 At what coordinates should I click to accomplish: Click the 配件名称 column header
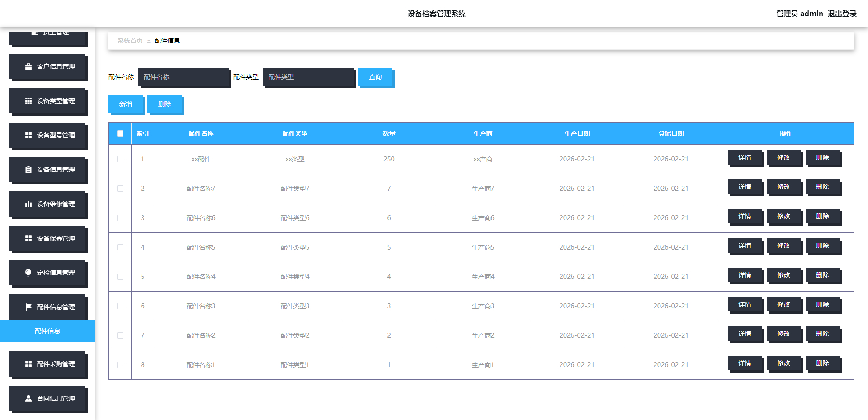tap(201, 133)
